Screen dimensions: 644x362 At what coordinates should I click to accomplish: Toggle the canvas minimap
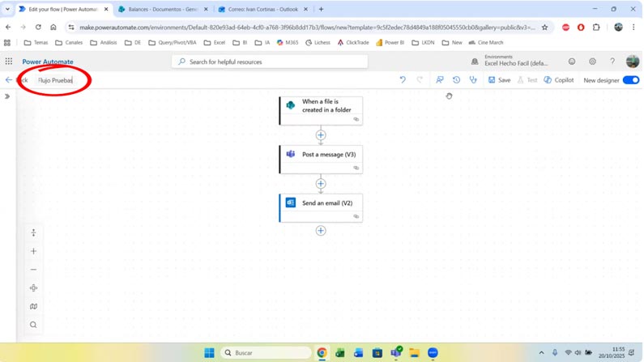coord(34,307)
